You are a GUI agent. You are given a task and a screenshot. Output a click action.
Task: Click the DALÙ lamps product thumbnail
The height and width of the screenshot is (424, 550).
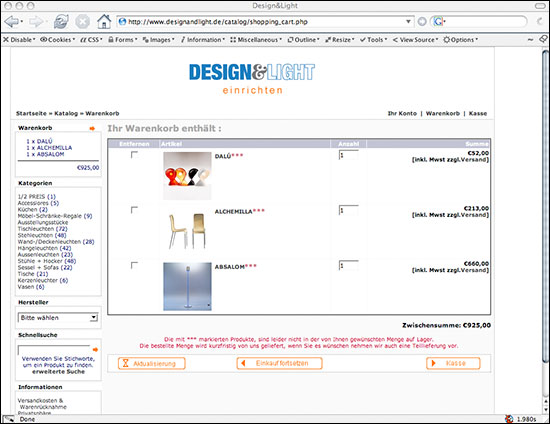187,176
